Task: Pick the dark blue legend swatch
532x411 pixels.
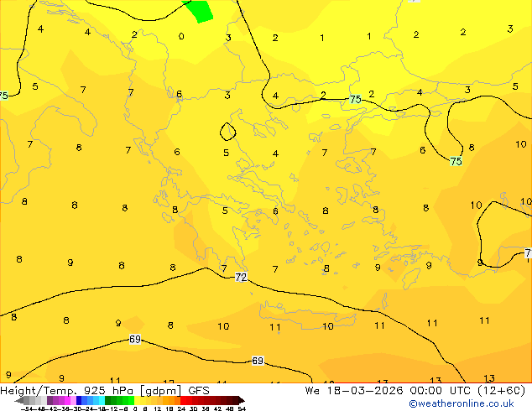Action: (79, 400)
